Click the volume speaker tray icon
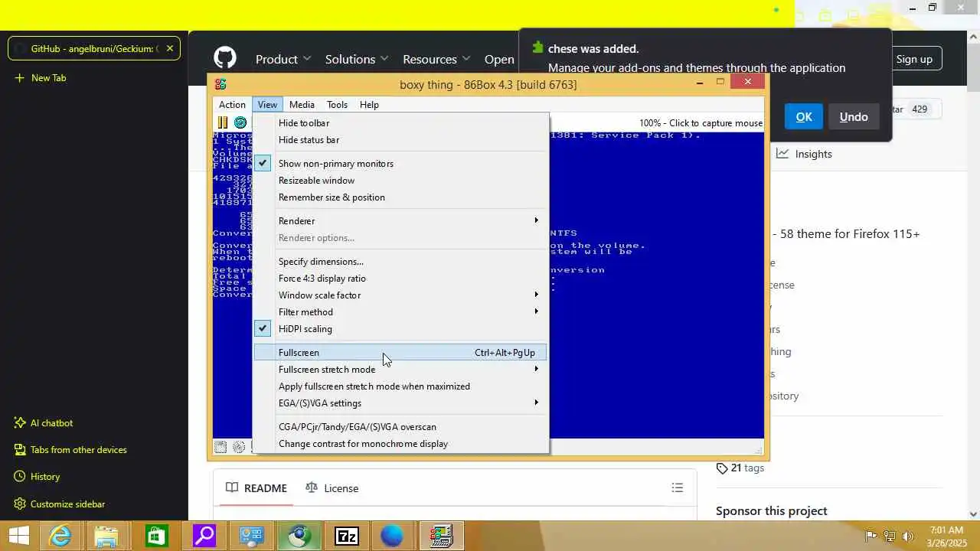Viewport: 980px width, 551px height. 909,536
